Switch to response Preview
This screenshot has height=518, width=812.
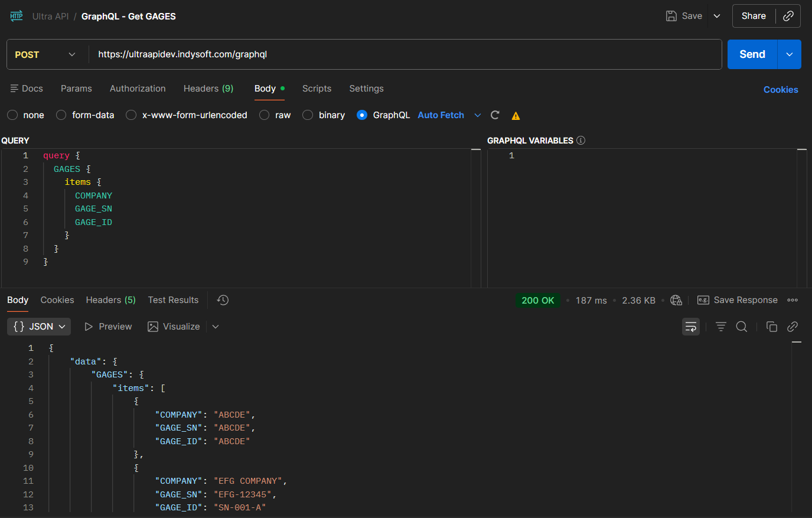tap(108, 327)
